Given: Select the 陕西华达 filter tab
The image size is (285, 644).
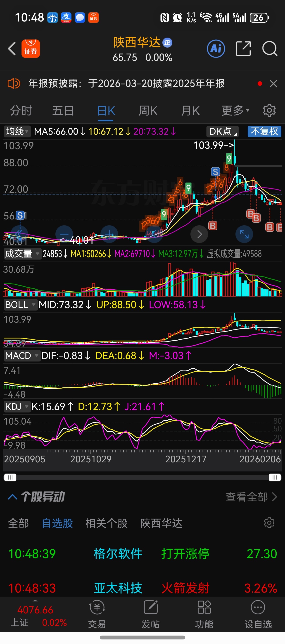Looking at the screenshot, I should [x=161, y=523].
